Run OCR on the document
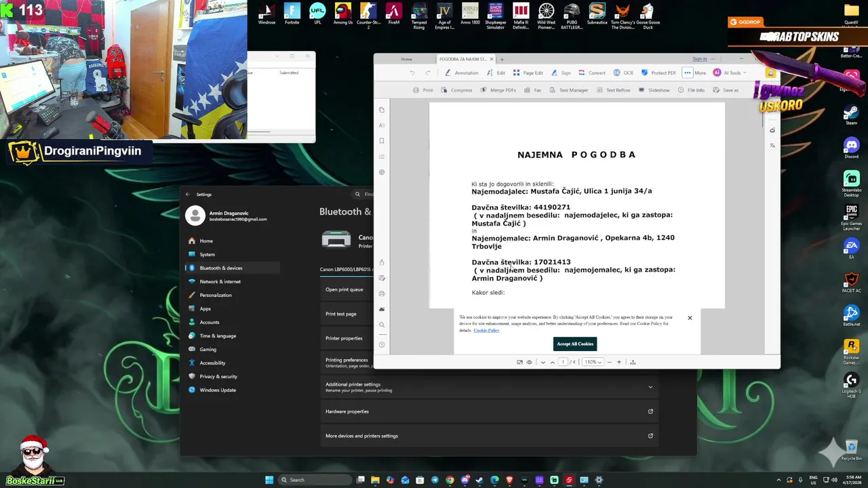 (623, 73)
